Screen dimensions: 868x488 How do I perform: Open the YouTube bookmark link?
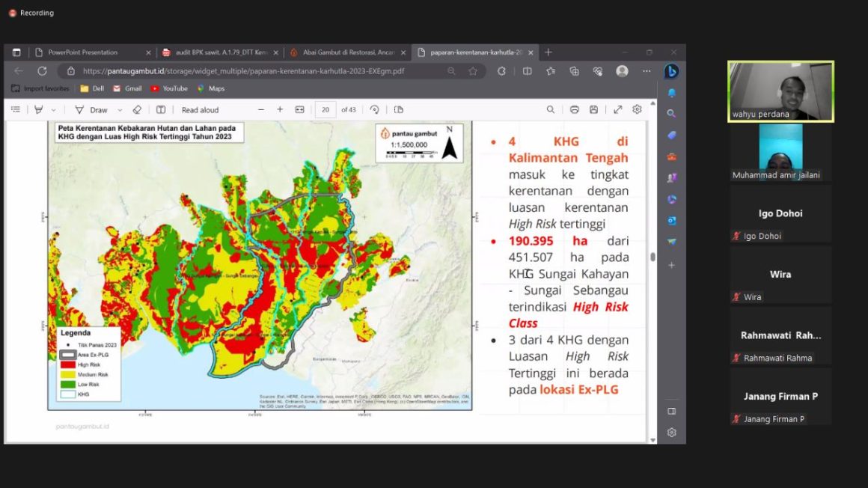[x=169, y=88]
